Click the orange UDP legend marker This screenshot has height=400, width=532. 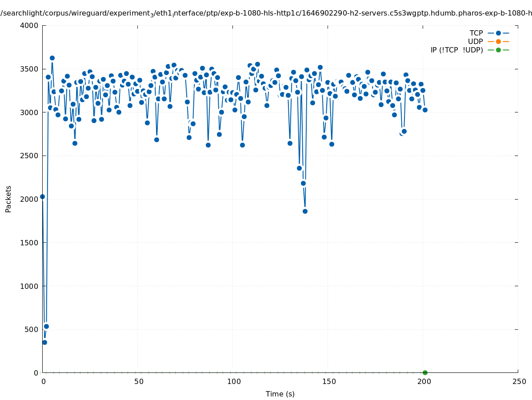click(498, 41)
